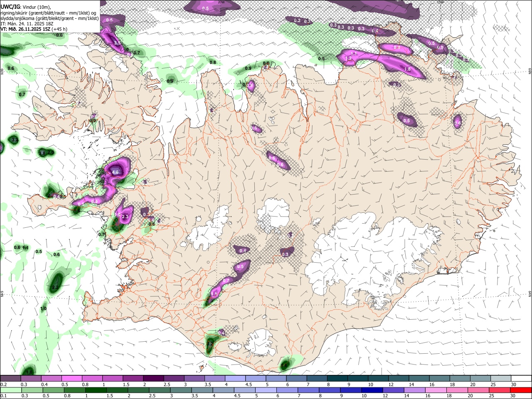Viewport: 532px width, 399px height.
Task: Select the '(+45 h)' forecast offset text
Action: click(59, 29)
